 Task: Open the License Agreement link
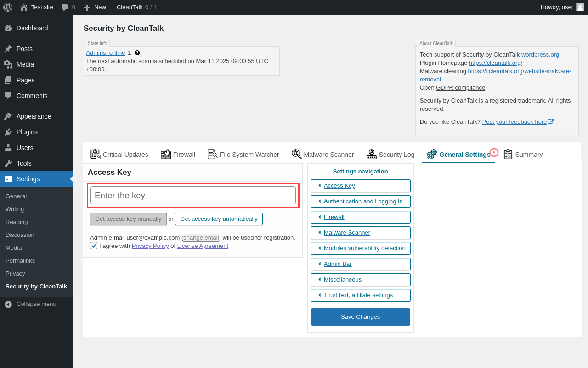pos(203,246)
